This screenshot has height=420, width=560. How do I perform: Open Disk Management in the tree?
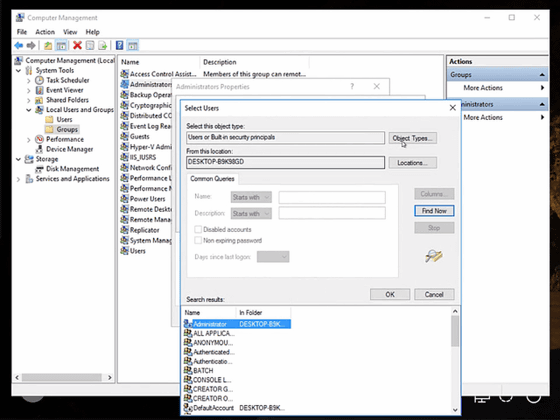72,169
